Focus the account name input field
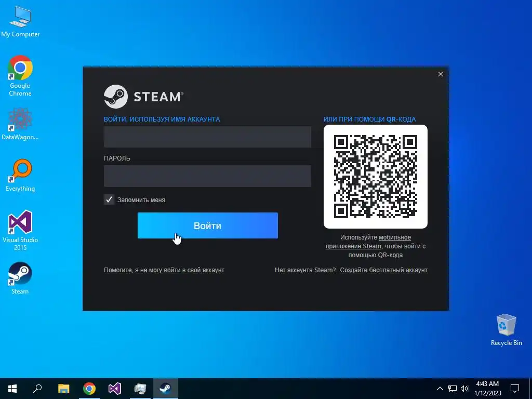This screenshot has height=399, width=532. tap(207, 137)
